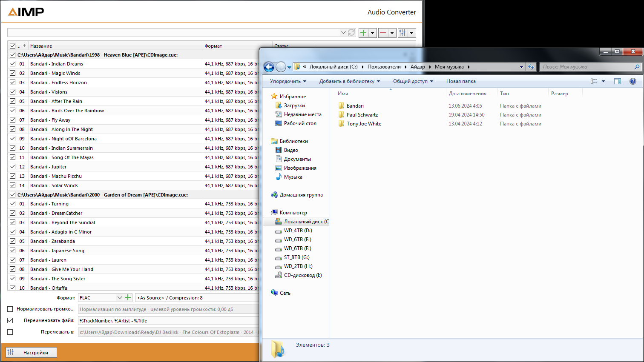Click the red minus Remove files icon
The height and width of the screenshot is (362, 644).
click(383, 33)
